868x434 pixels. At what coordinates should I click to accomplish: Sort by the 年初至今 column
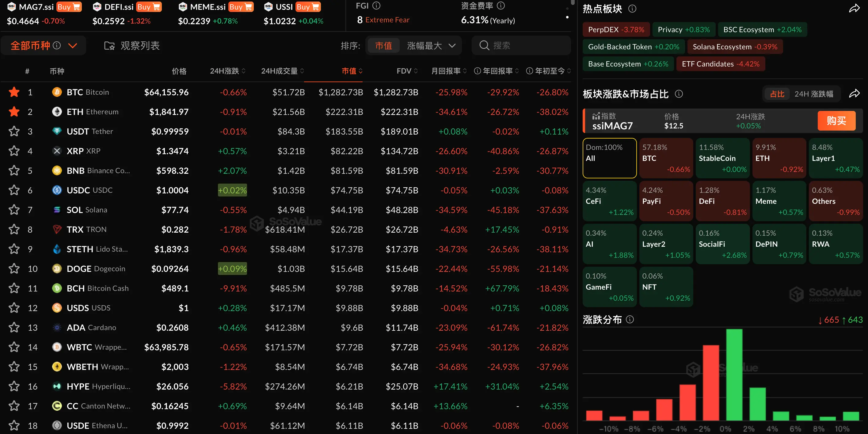pos(553,71)
